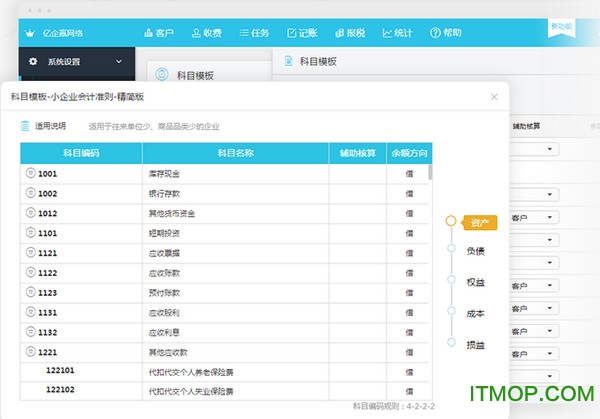Collapse icon for account 1101
This screenshot has width=600, height=419.
pyautogui.click(x=31, y=233)
